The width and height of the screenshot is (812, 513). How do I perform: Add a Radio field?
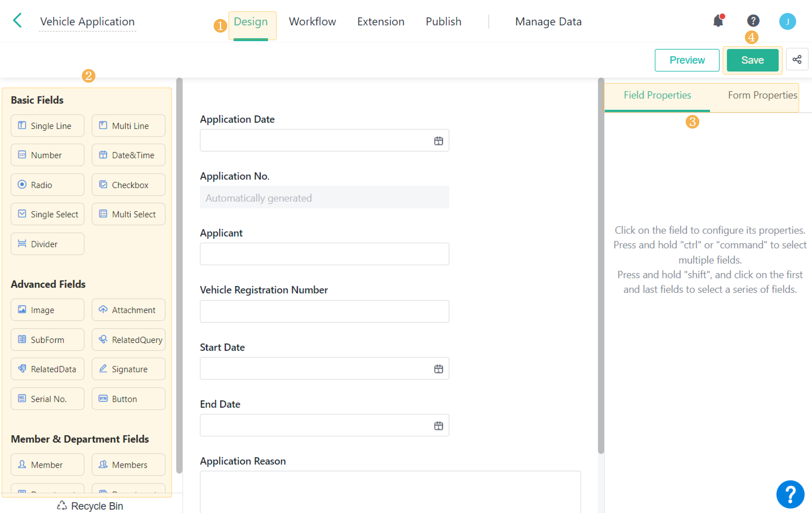click(x=48, y=185)
